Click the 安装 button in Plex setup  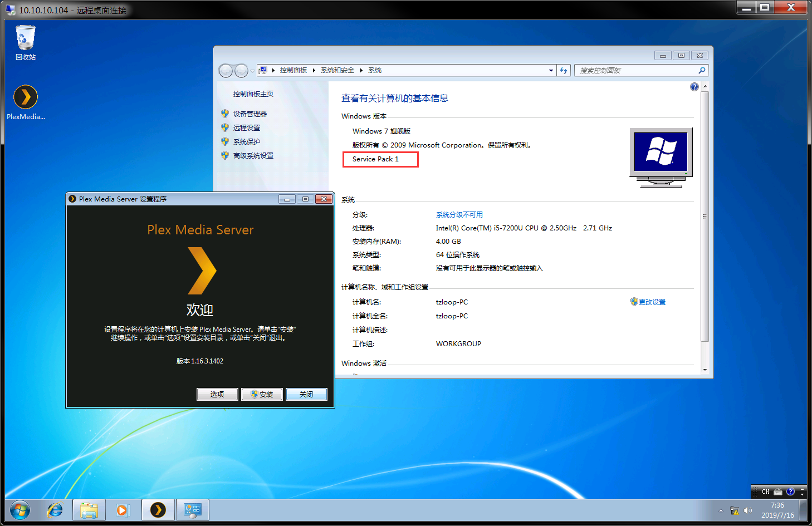click(262, 394)
